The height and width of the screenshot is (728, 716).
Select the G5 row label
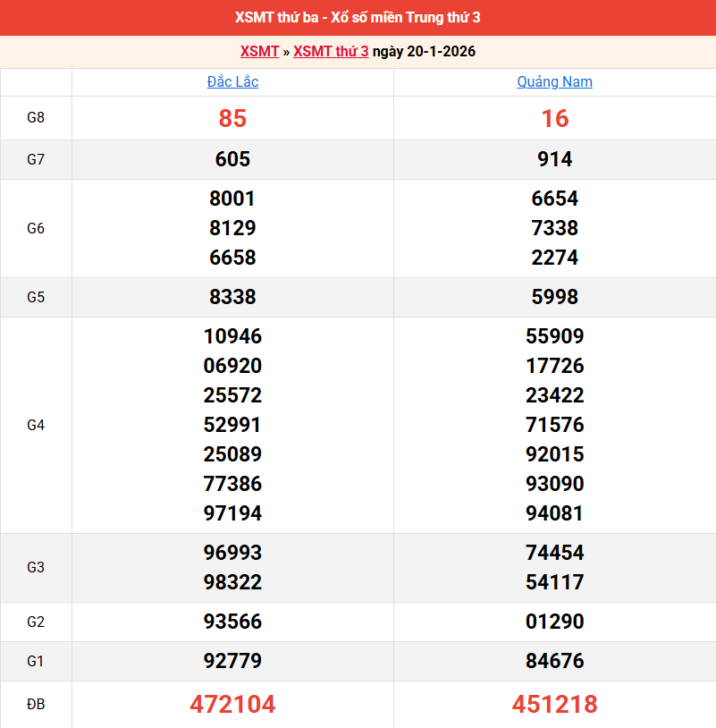click(x=37, y=297)
